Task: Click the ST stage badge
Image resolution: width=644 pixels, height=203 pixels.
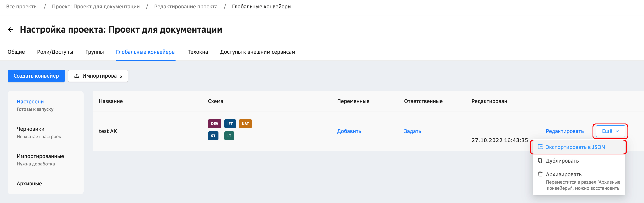Action: 213,136
